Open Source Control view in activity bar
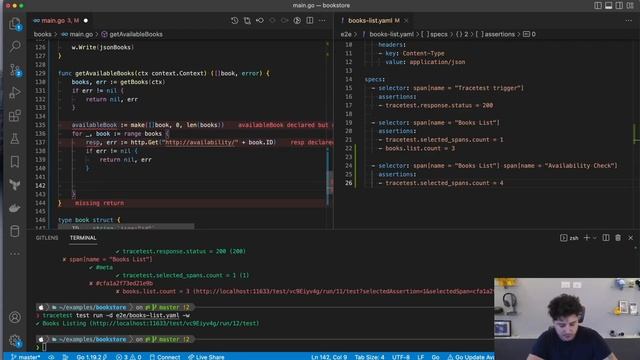 click(x=15, y=70)
